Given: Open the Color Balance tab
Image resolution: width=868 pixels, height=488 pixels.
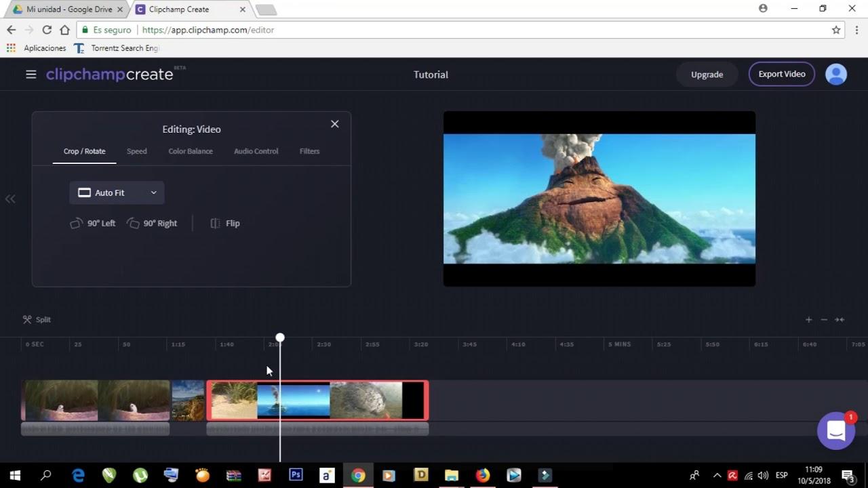Looking at the screenshot, I should click(191, 151).
